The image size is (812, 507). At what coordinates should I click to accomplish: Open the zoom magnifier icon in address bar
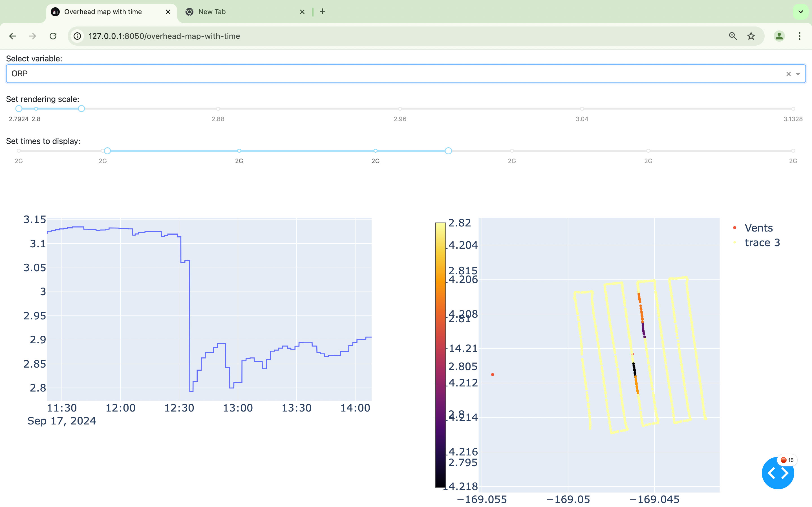tap(732, 36)
